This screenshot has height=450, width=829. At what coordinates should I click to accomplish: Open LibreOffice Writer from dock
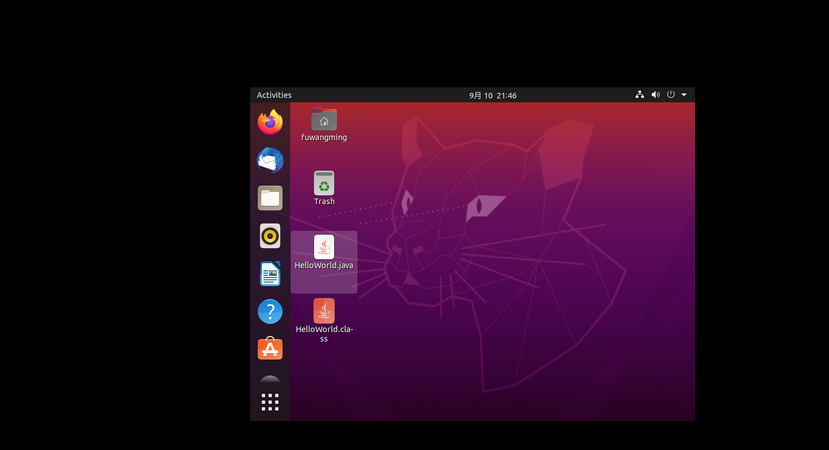coord(270,274)
